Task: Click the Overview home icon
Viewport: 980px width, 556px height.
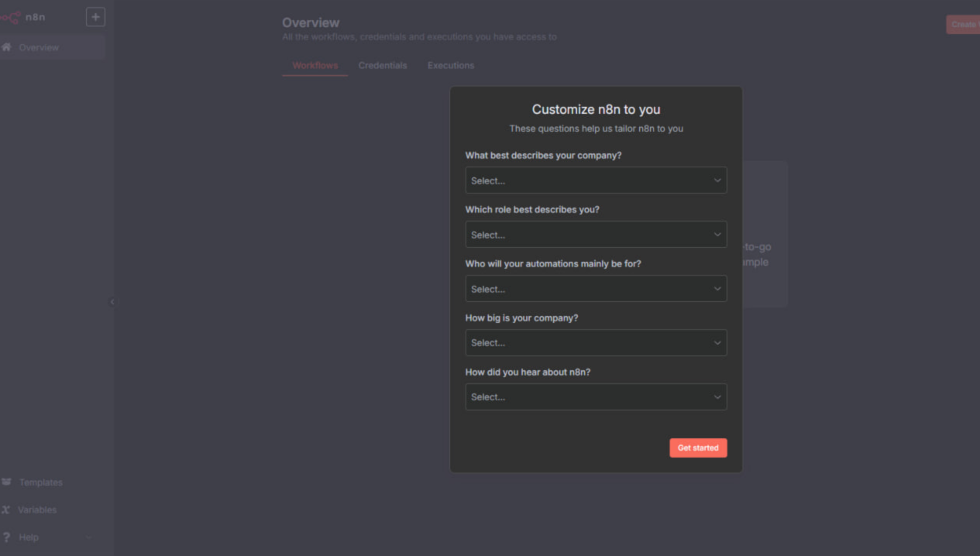Action: (x=7, y=48)
